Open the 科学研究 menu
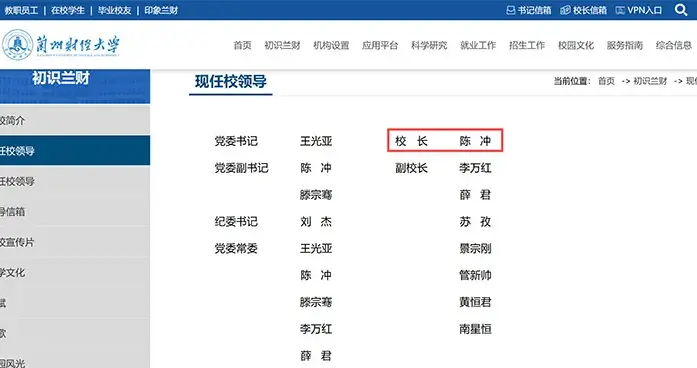The width and height of the screenshot is (697, 368). [429, 45]
